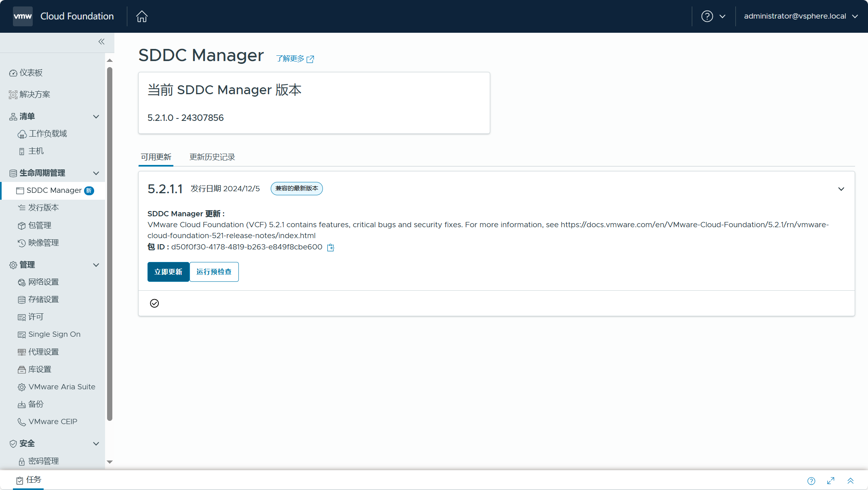Click the tasks panel help icon

coord(811,481)
